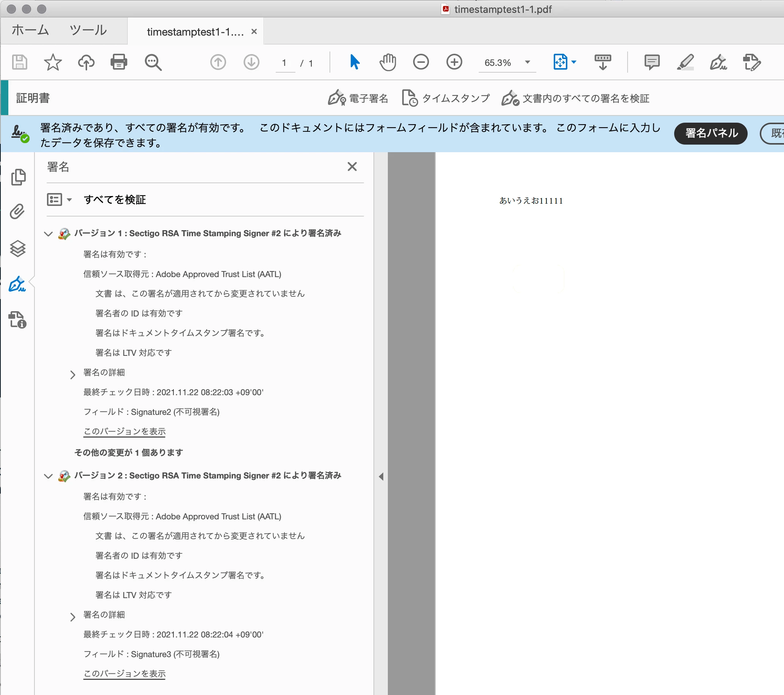Select the highlighter pen tool
This screenshot has height=695, width=784.
[x=685, y=62]
